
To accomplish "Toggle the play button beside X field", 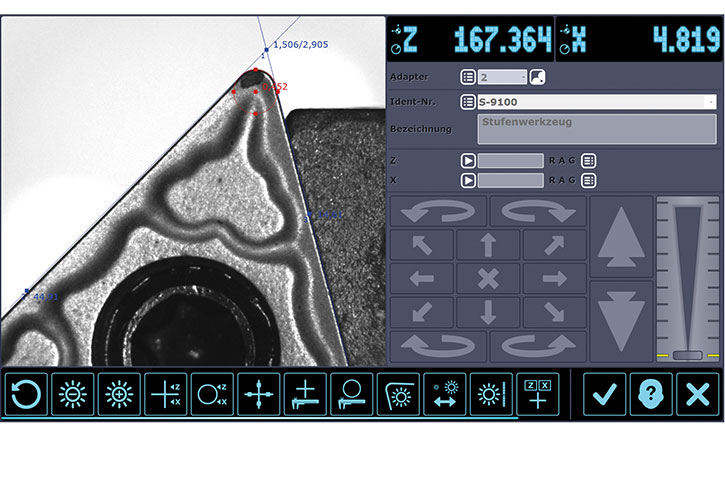I will tap(467, 180).
